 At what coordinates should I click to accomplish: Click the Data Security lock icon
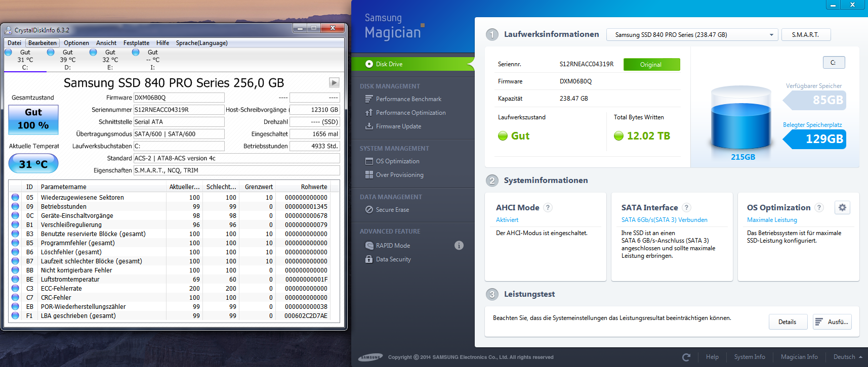(x=369, y=259)
